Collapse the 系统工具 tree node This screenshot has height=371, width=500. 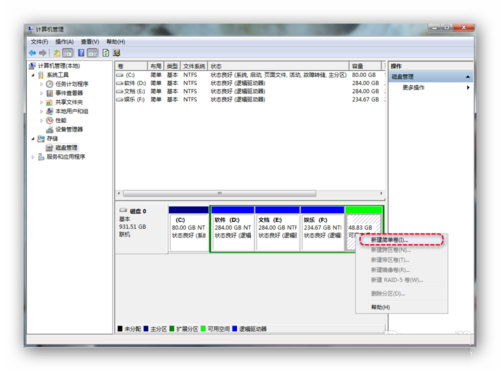[33, 75]
